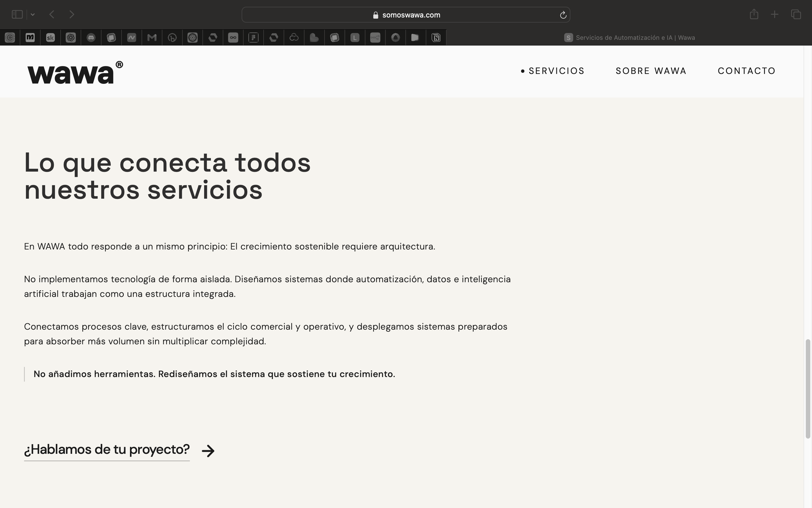Click the paragraph starting 'Conectamos procesos clave'

pyautogui.click(x=265, y=334)
